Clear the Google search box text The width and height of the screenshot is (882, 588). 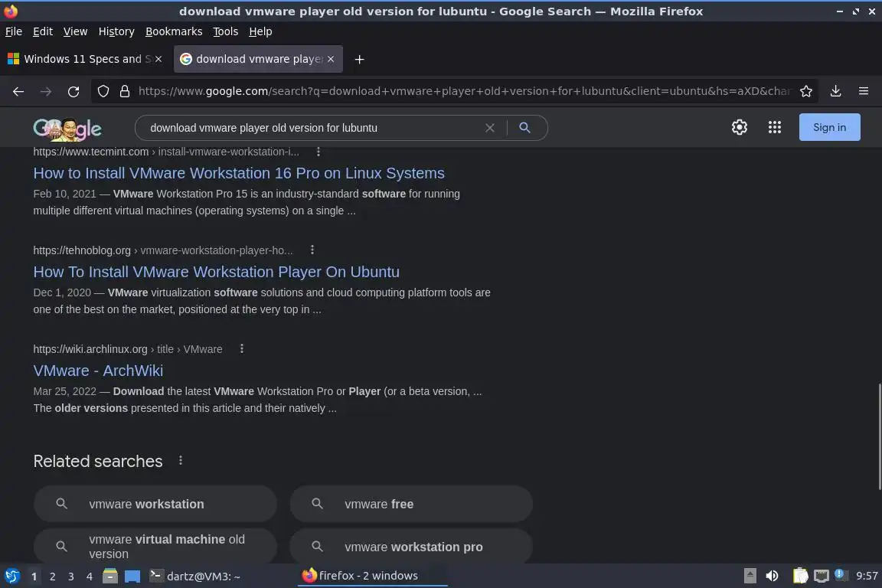490,128
